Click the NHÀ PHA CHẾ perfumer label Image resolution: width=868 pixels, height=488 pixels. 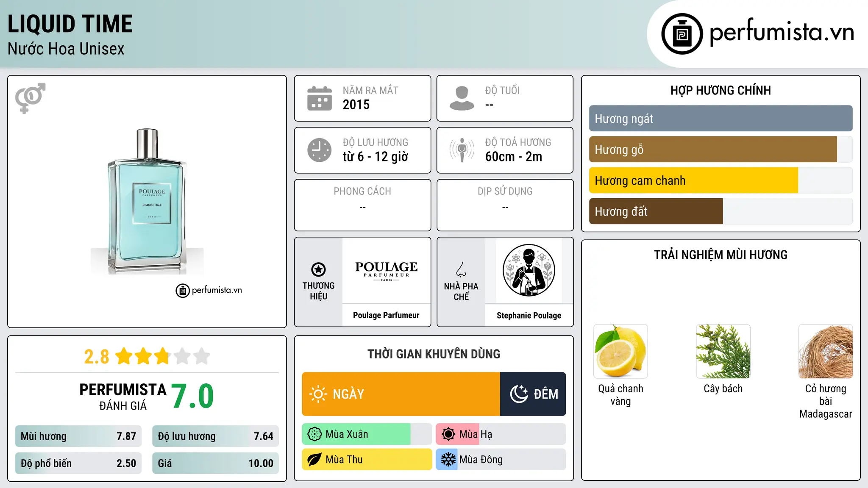pos(461,291)
